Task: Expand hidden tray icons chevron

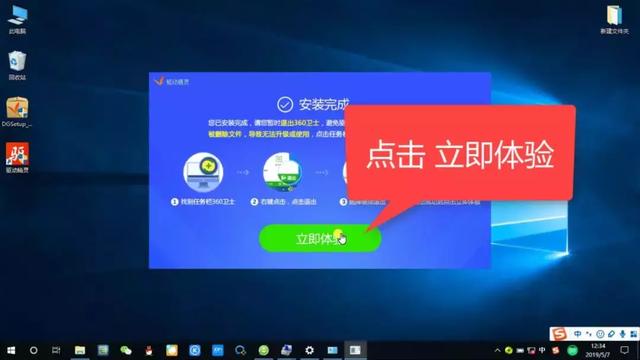Action: point(497,350)
